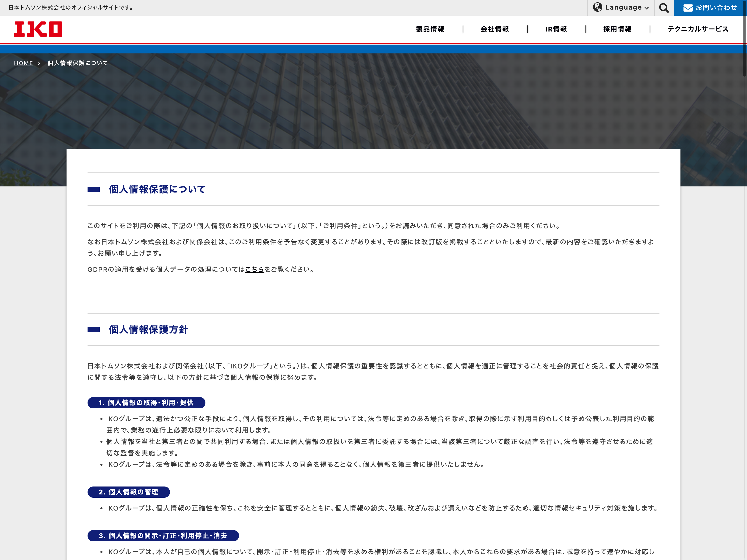Click the 個人情報保護方針 section heading
The image size is (747, 560).
pyautogui.click(x=148, y=329)
